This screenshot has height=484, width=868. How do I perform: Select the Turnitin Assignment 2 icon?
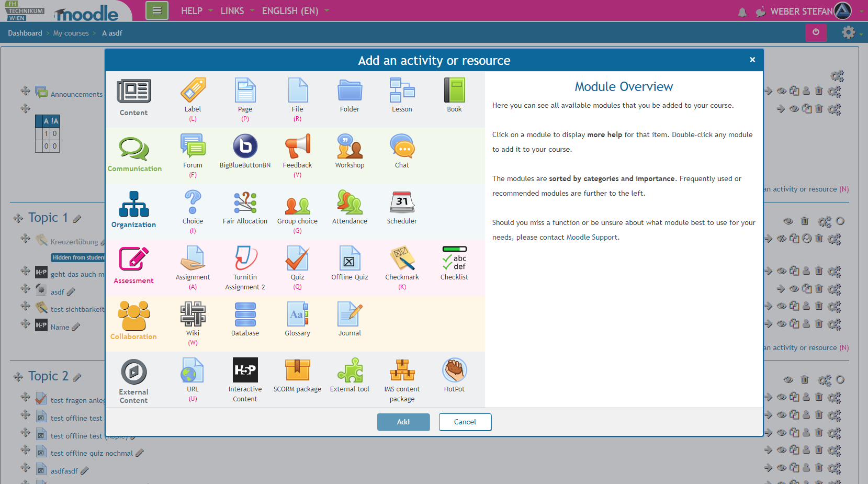245,258
